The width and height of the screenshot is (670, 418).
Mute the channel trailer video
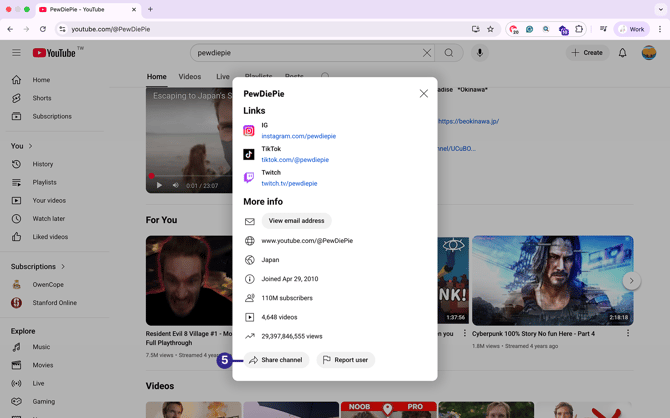175,185
